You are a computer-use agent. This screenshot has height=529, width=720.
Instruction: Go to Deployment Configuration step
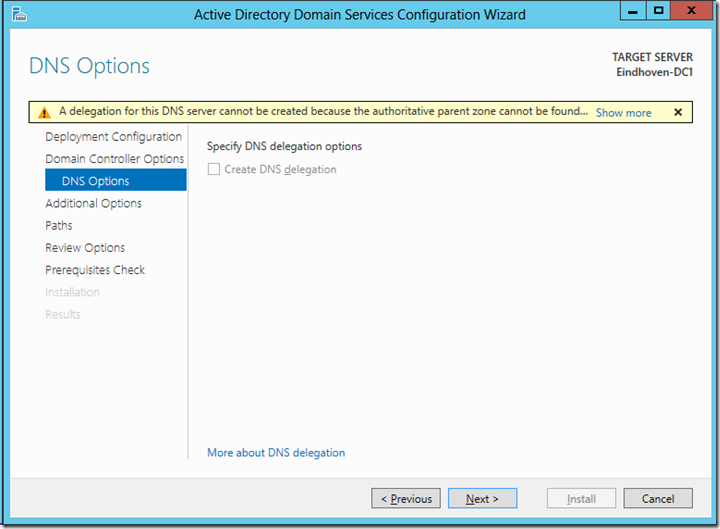coord(113,137)
